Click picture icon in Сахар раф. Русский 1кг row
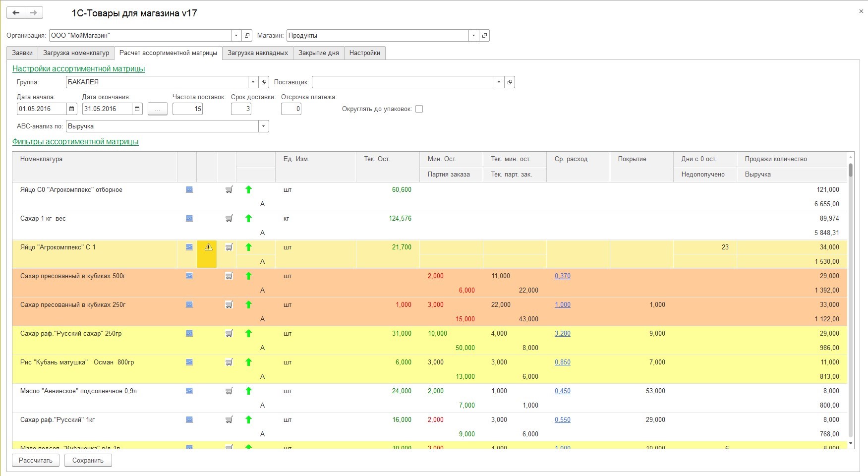 pos(189,419)
